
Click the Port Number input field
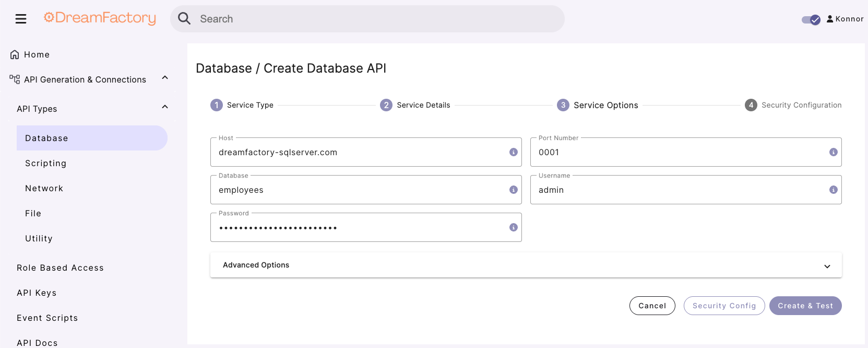pos(686,152)
